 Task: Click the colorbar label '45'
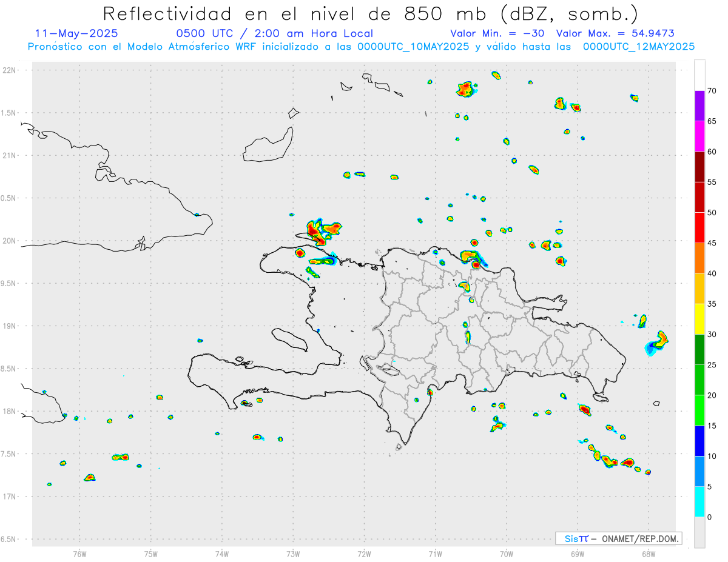click(x=713, y=243)
